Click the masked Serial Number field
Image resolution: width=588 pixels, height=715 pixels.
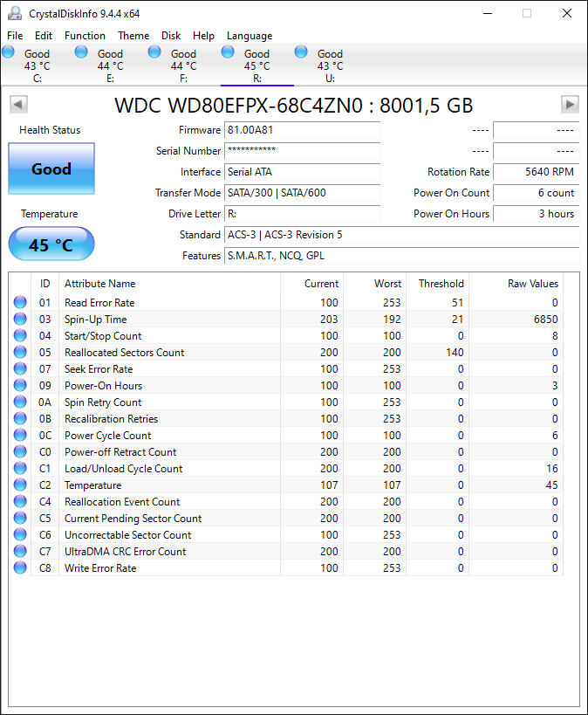(303, 151)
